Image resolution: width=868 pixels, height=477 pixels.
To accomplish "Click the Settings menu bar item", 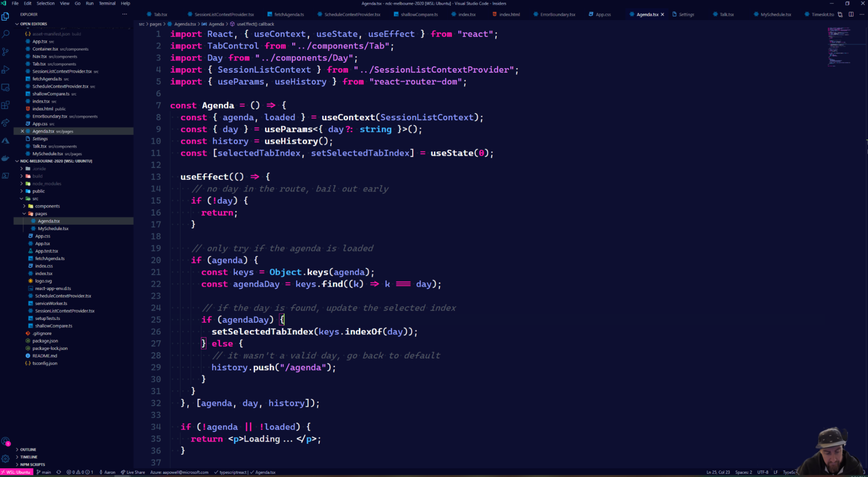I will pyautogui.click(x=686, y=14).
